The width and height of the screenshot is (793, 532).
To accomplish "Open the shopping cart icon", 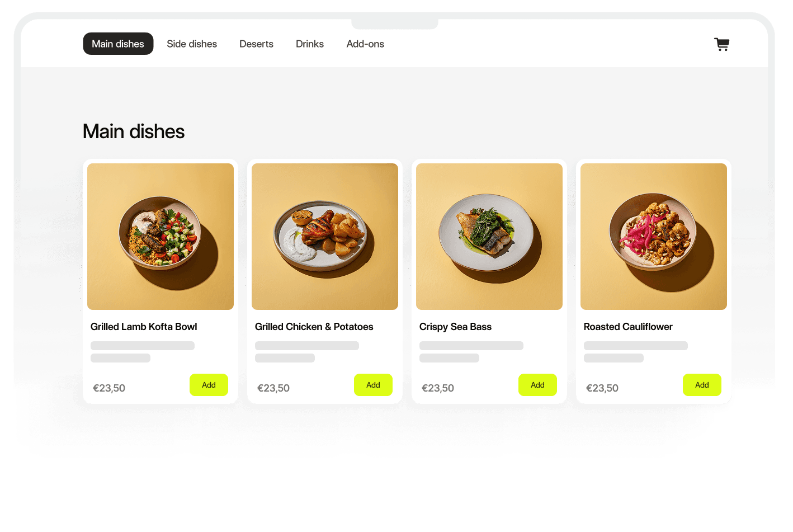I will pos(721,44).
